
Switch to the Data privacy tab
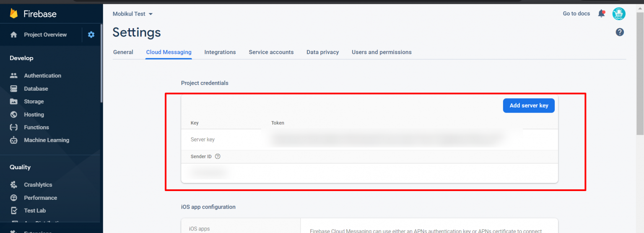click(322, 52)
